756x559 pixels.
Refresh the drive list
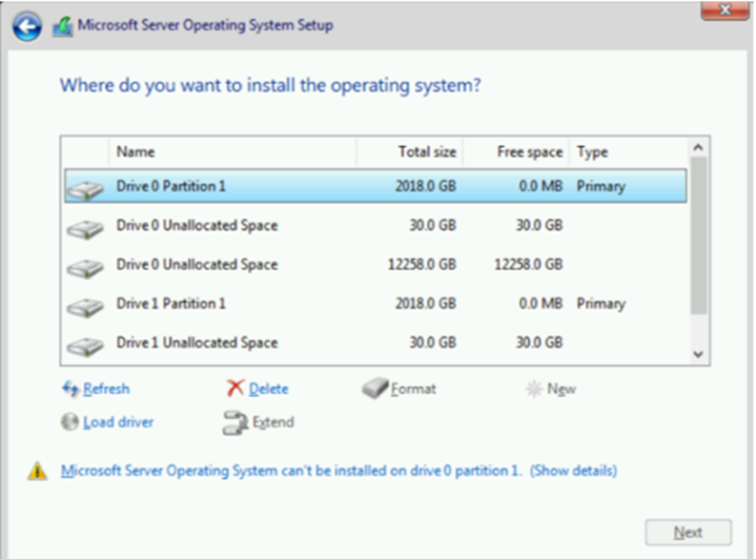click(x=106, y=389)
